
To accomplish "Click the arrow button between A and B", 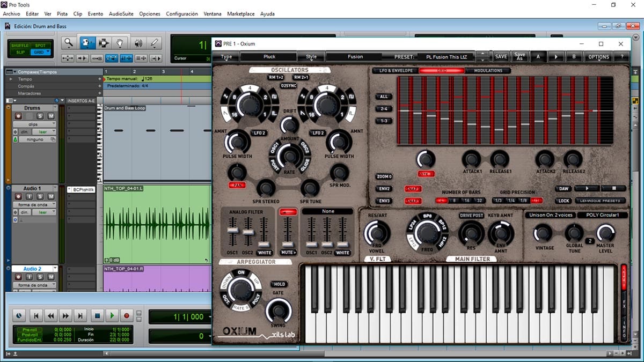I will (x=556, y=57).
